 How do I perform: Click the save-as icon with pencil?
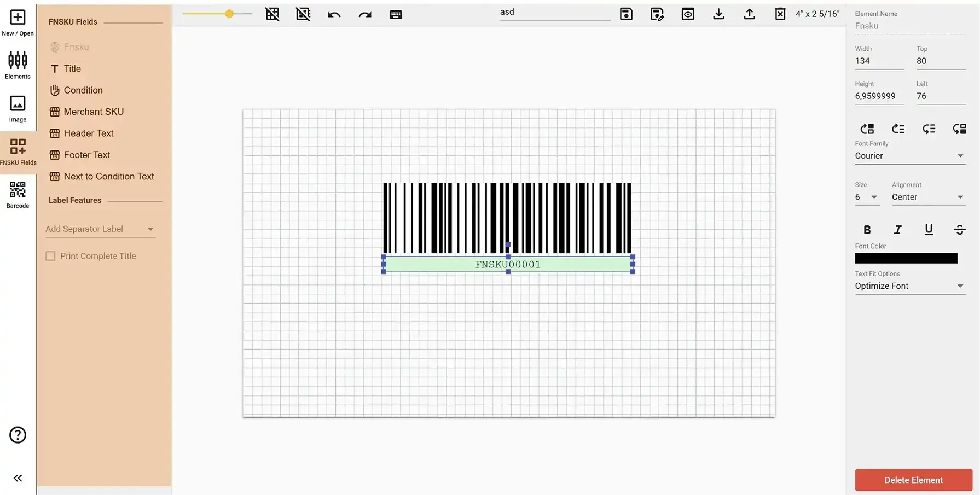pyautogui.click(x=657, y=14)
